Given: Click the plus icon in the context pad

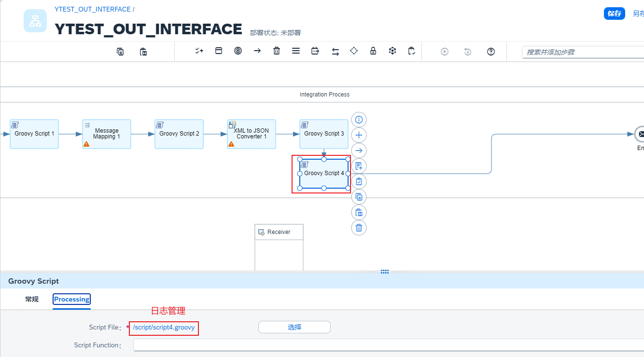Looking at the screenshot, I should pyautogui.click(x=359, y=135).
